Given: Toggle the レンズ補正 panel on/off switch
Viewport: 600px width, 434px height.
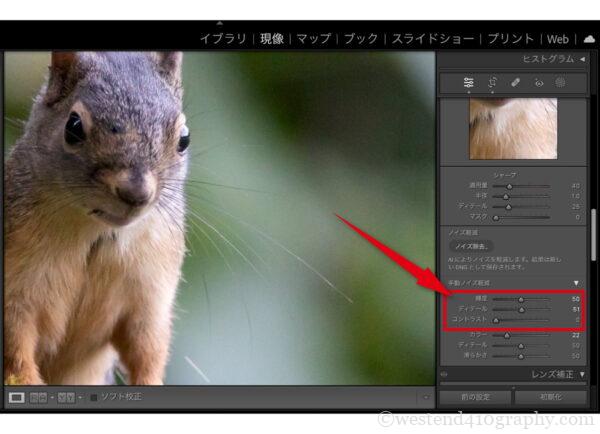Looking at the screenshot, I should (x=445, y=374).
